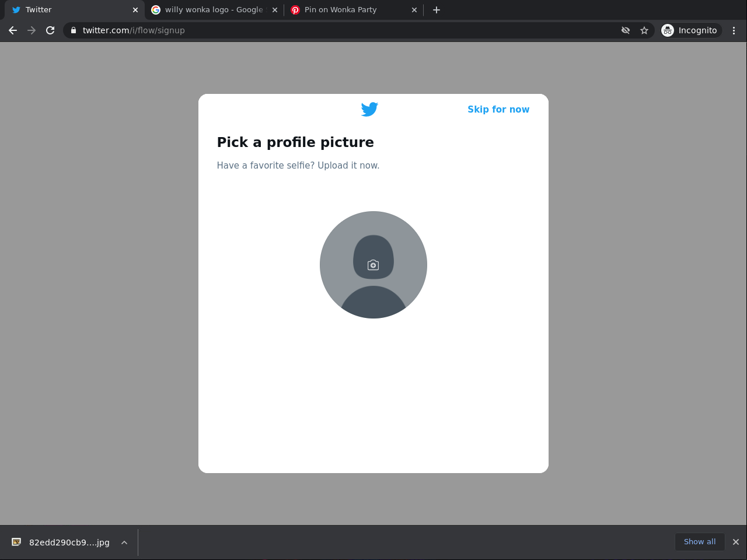The height and width of the screenshot is (560, 747).
Task: Close the willy wonka logo tab
Action: point(275,10)
